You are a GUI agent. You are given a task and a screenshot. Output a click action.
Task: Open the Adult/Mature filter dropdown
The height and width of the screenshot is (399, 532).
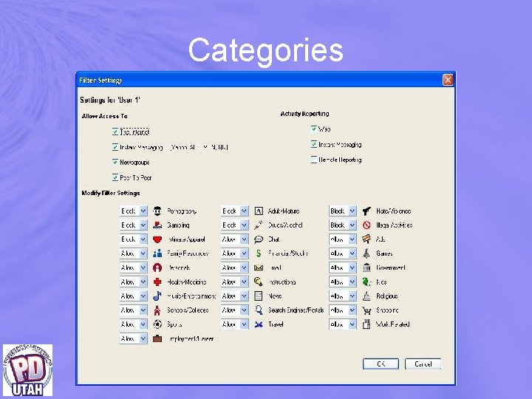pos(234,211)
